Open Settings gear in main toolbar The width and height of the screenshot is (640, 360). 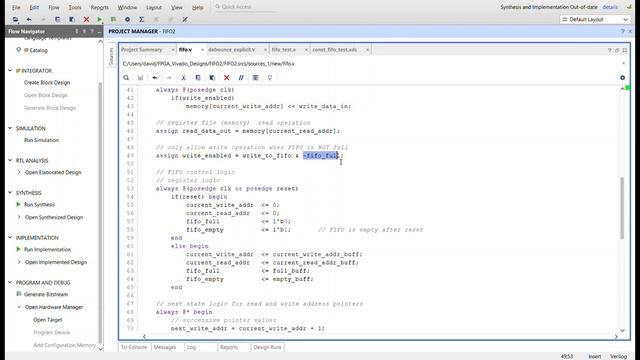pos(127,19)
